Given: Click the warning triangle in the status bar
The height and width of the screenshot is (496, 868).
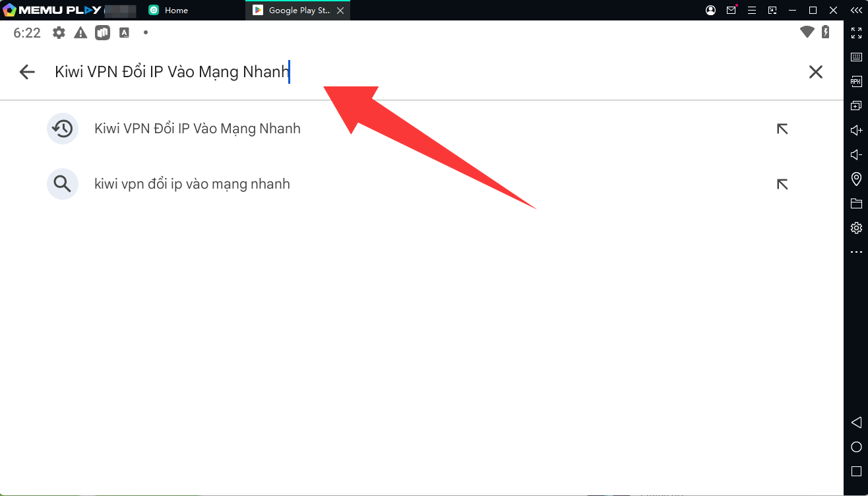Looking at the screenshot, I should (80, 32).
